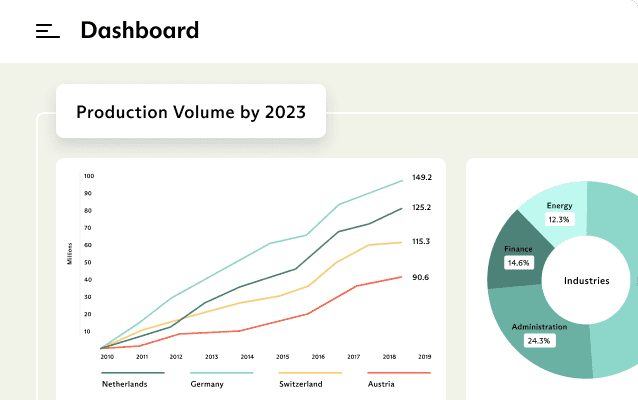Click the Industries donut center label
Screen dimensions: 638x400
click(x=587, y=281)
